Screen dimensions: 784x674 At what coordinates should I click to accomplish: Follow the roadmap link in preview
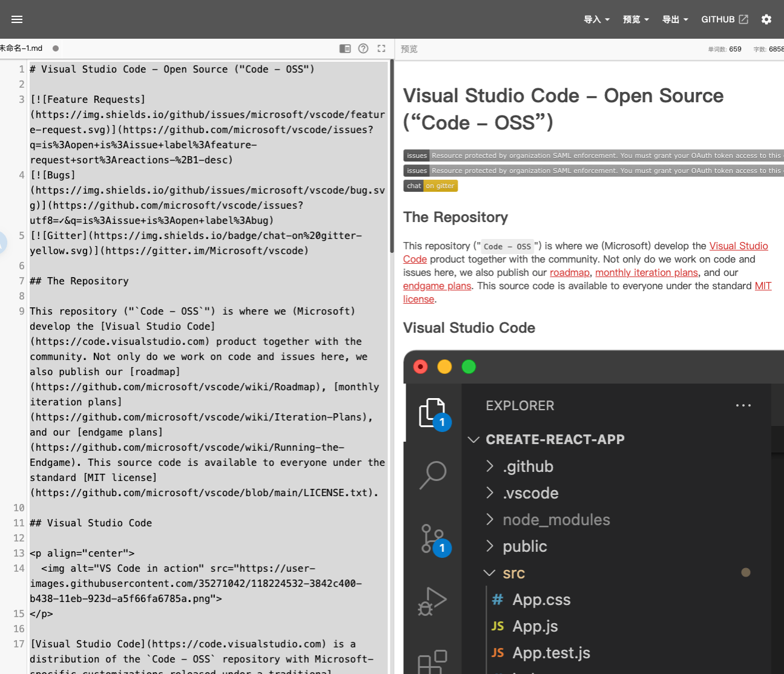click(x=569, y=273)
